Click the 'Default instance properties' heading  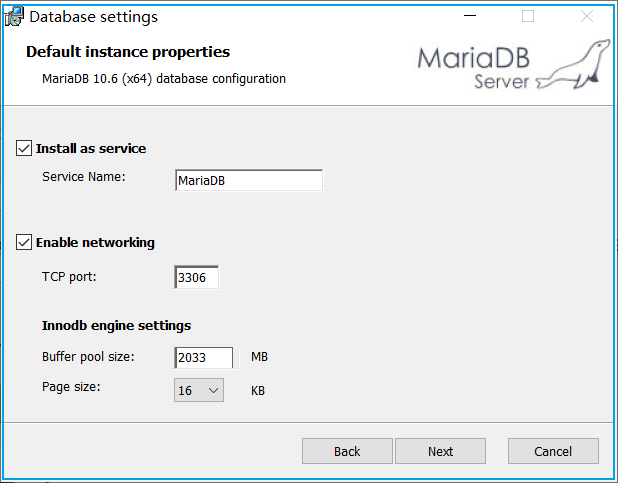point(128,52)
